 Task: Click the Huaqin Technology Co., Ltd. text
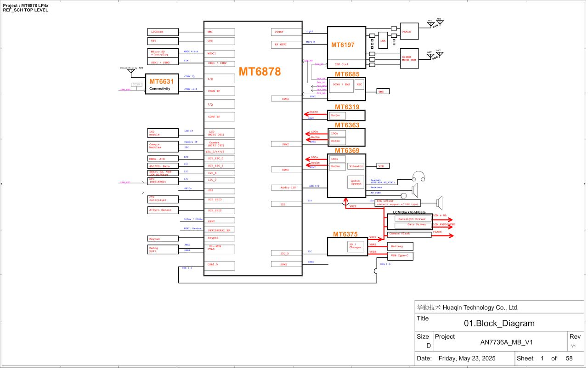[480, 308]
